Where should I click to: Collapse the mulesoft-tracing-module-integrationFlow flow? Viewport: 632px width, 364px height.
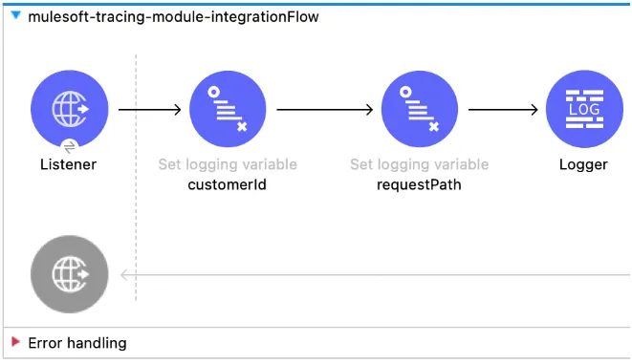16,15
